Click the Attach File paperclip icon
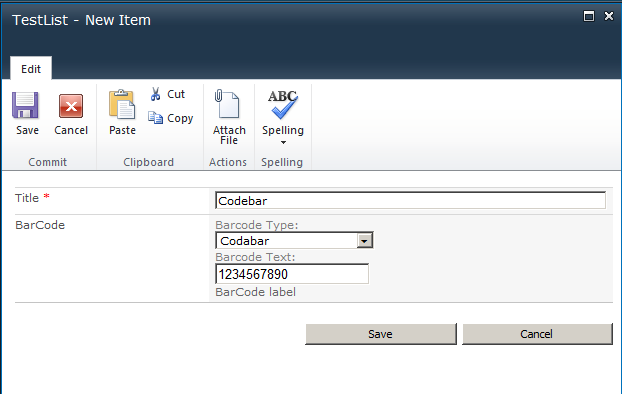Screen dimensions: 622x394 tap(227, 104)
